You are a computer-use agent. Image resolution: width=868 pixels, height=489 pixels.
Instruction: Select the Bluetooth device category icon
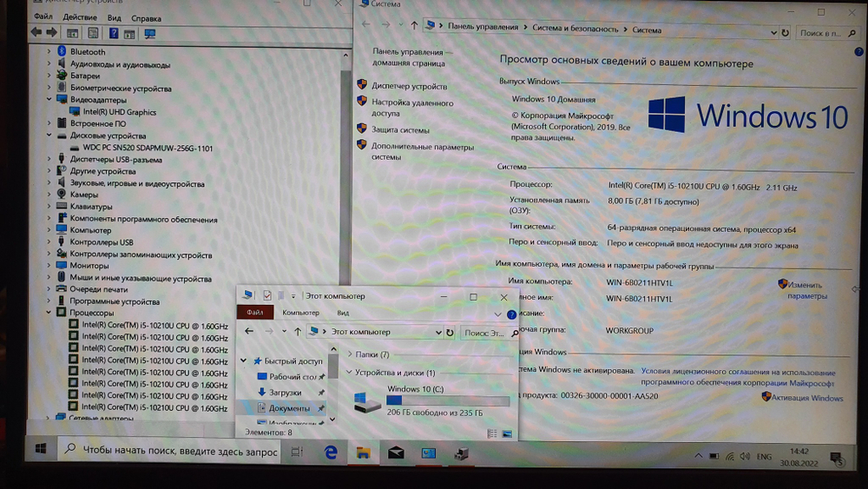tap(62, 51)
